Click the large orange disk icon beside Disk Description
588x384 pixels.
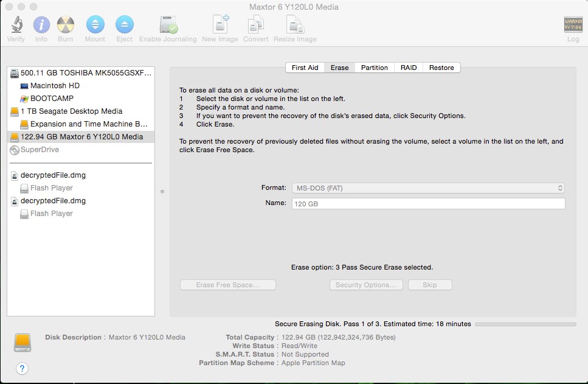[22, 343]
